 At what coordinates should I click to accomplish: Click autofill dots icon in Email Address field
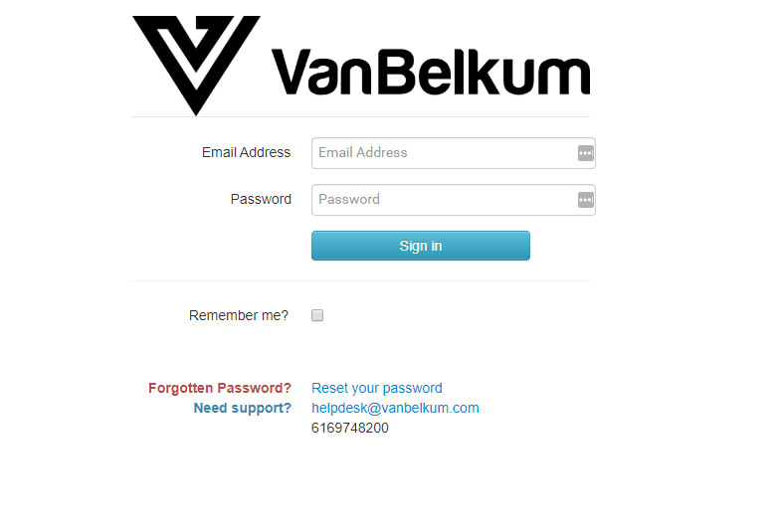tap(586, 153)
